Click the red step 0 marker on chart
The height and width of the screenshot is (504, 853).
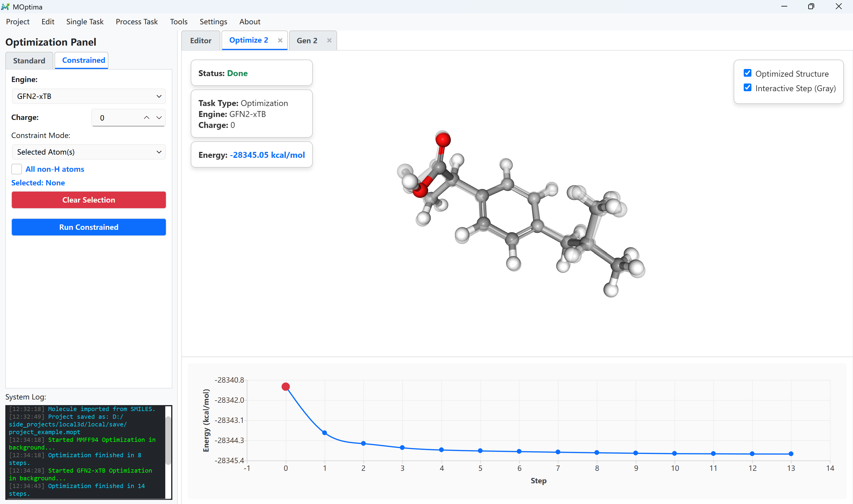pos(286,387)
